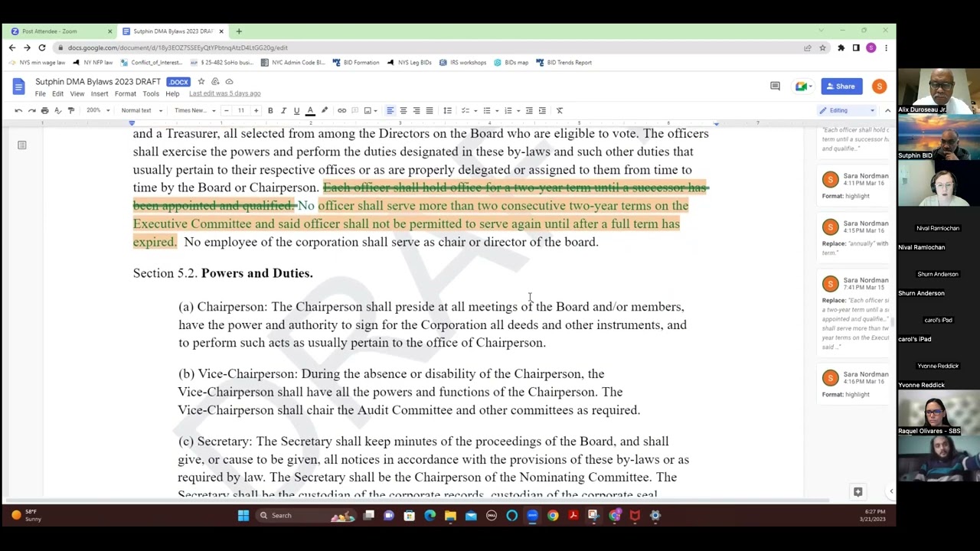
Task: Open comment history icon
Action: pos(775,86)
